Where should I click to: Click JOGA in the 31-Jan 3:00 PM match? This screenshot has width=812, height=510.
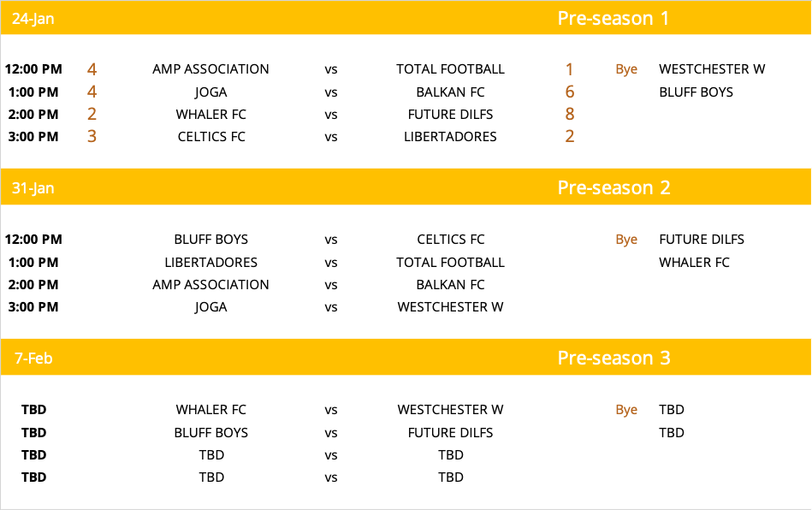pyautogui.click(x=210, y=306)
